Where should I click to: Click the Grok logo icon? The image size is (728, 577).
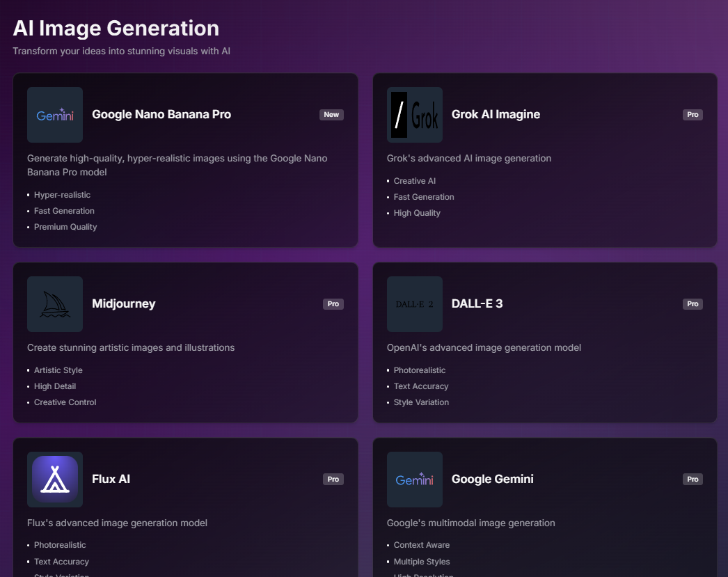coord(415,115)
